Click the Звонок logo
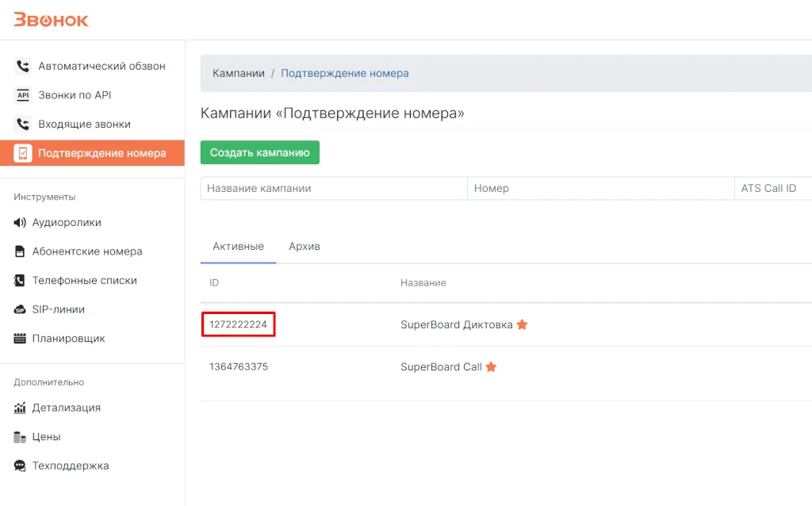Screen dimensions: 812x506 click(x=51, y=20)
